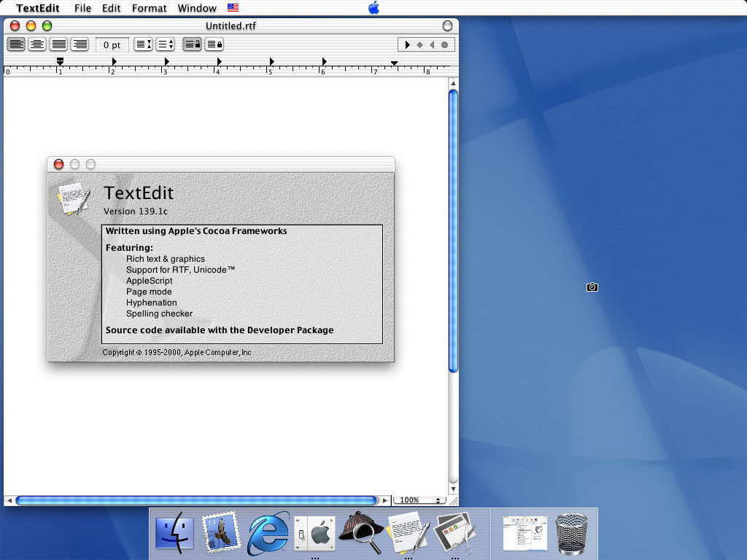Pick the round decimal tab marker in tab well
Viewport: 747px width, 560px height.
[444, 44]
